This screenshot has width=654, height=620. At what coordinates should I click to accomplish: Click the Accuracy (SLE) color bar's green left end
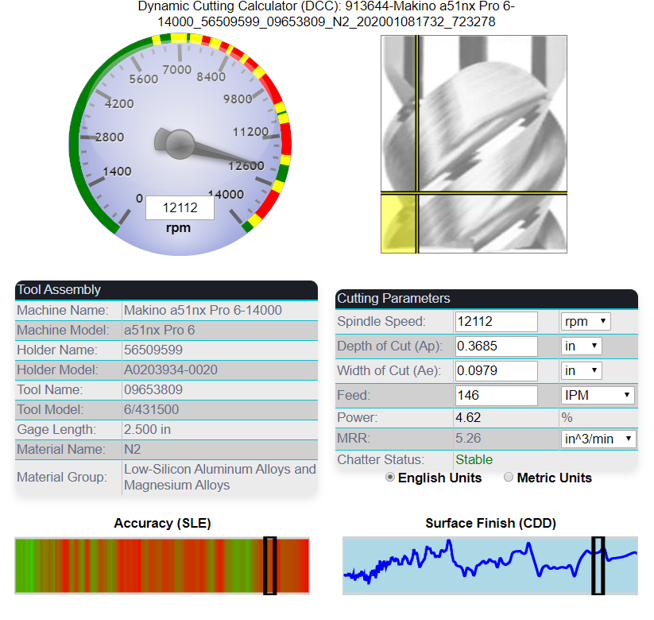click(23, 565)
